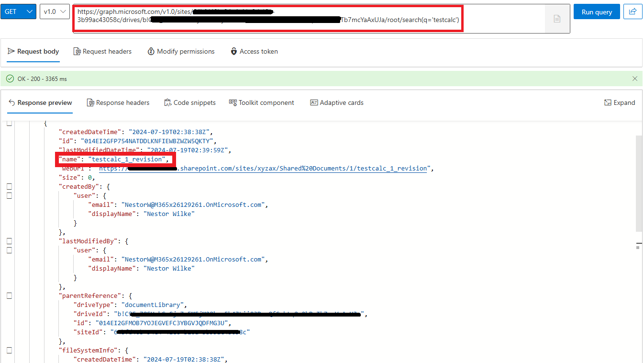This screenshot has height=363, width=644.
Task: Collapse the user block under lastModifiedBy
Action: click(x=9, y=250)
